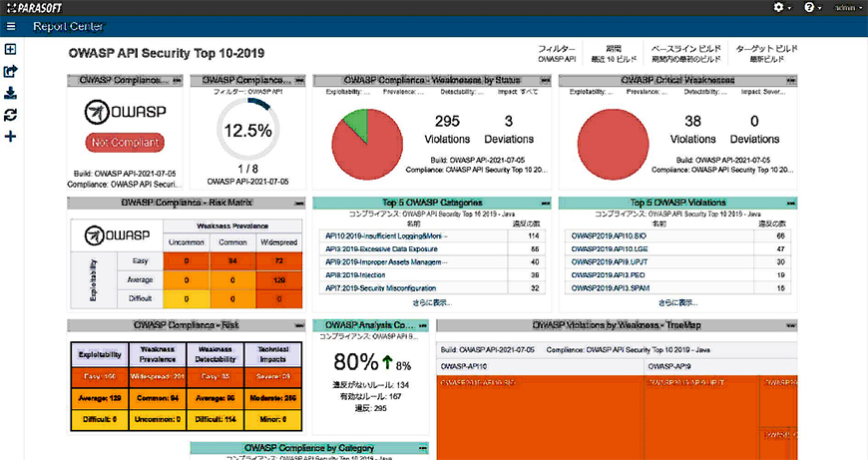Click the green slice of Weaknesses by Status pie

[357, 123]
